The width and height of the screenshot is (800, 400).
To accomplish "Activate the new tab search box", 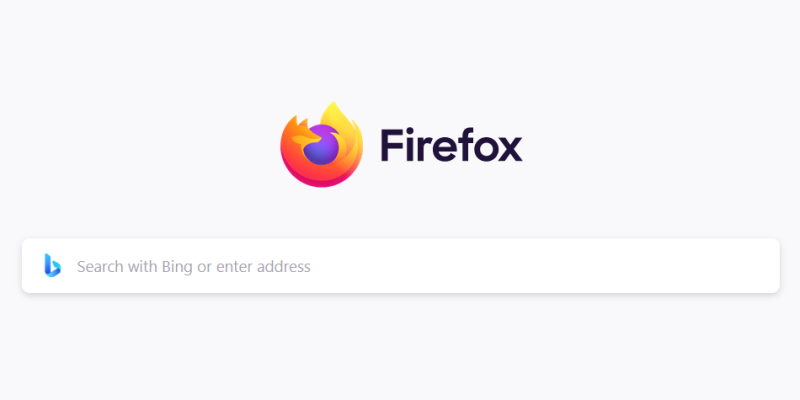I will point(401,266).
